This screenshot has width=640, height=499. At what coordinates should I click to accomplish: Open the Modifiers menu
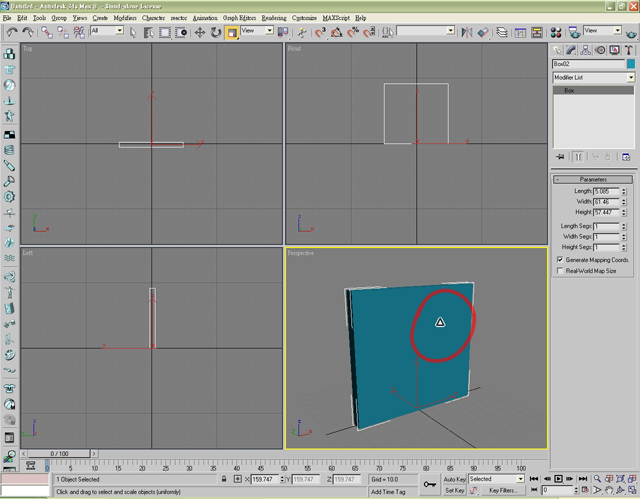pyautogui.click(x=125, y=18)
